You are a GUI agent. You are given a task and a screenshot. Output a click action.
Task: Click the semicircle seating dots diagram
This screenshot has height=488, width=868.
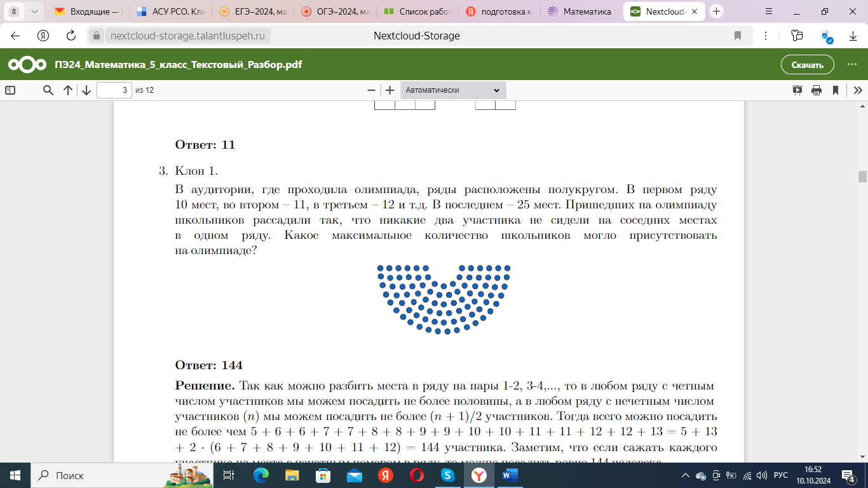(x=445, y=299)
